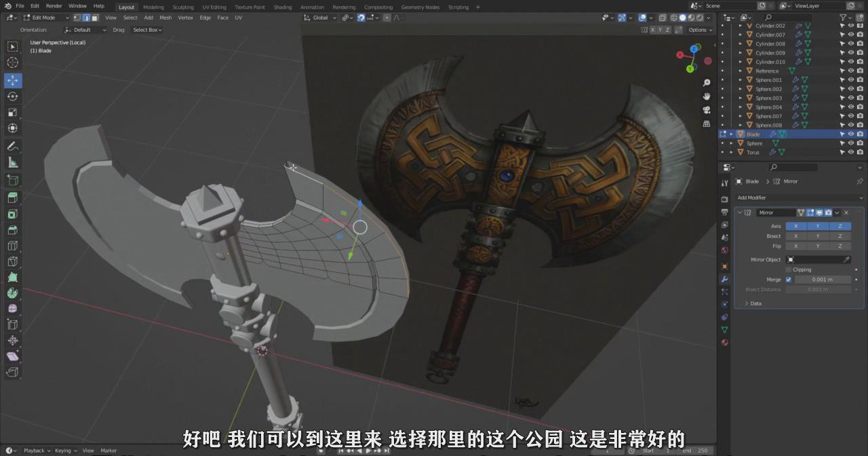Select the Transform tool
The image size is (868, 456).
(13, 128)
